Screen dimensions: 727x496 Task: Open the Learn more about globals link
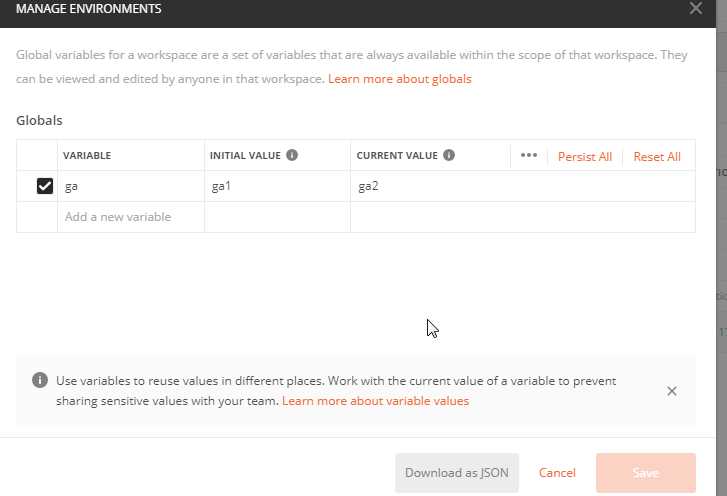[x=399, y=79]
